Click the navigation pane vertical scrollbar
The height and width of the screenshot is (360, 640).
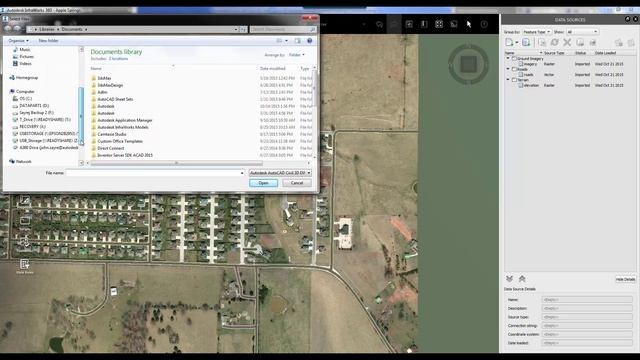(x=81, y=115)
